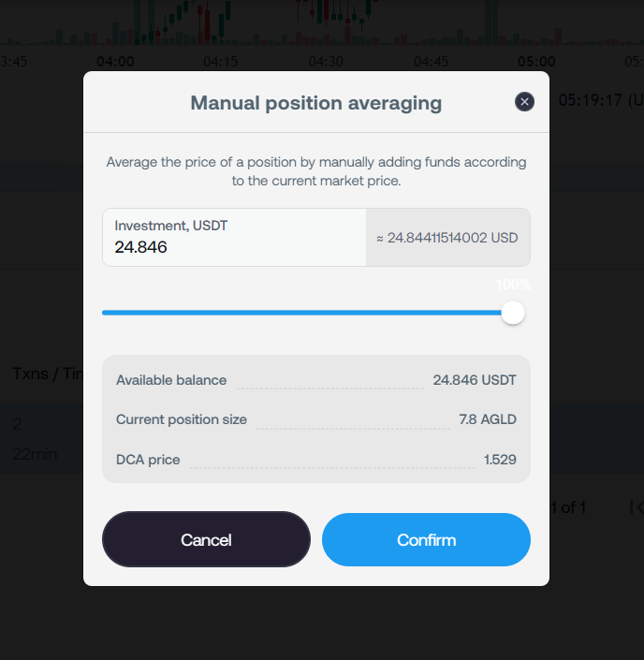Click the 05:00 chart time marker
The image size is (644, 660).
pos(536,62)
